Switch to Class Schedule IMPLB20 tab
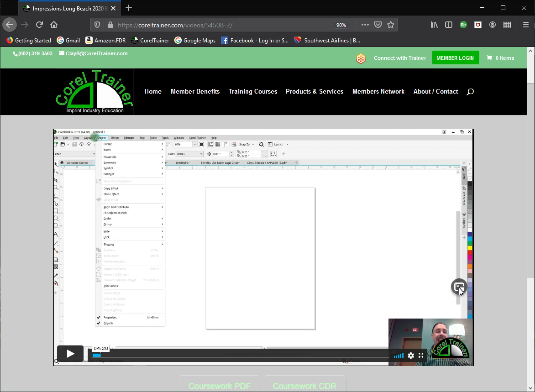This screenshot has height=392, width=535. 267,163
